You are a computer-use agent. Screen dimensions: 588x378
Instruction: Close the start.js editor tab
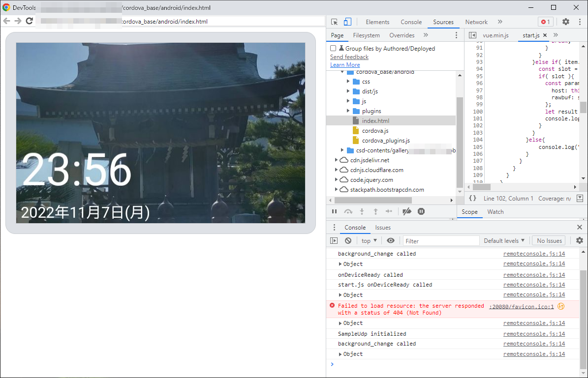pos(545,35)
